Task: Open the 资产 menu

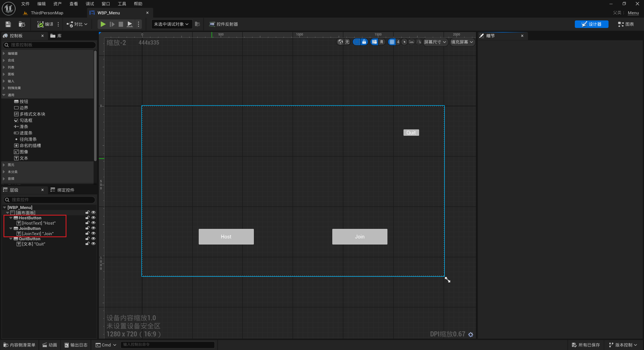Action: tap(58, 4)
